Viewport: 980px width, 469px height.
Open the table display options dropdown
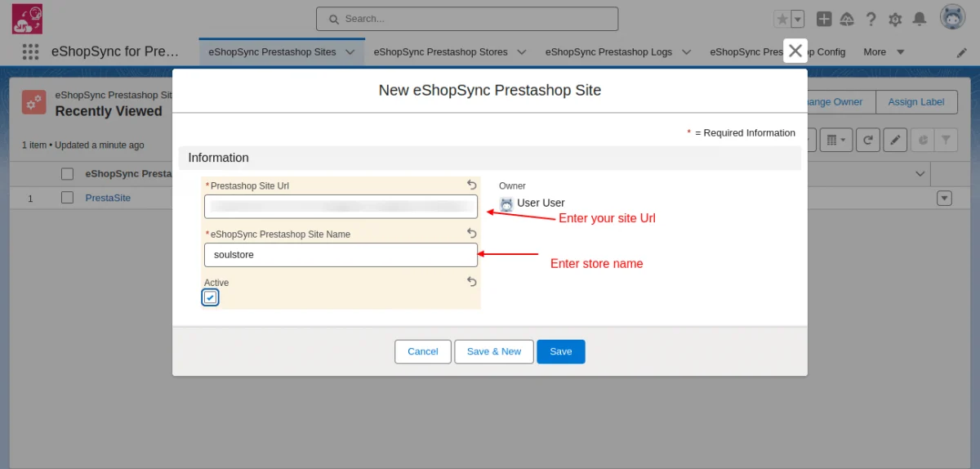[835, 141]
